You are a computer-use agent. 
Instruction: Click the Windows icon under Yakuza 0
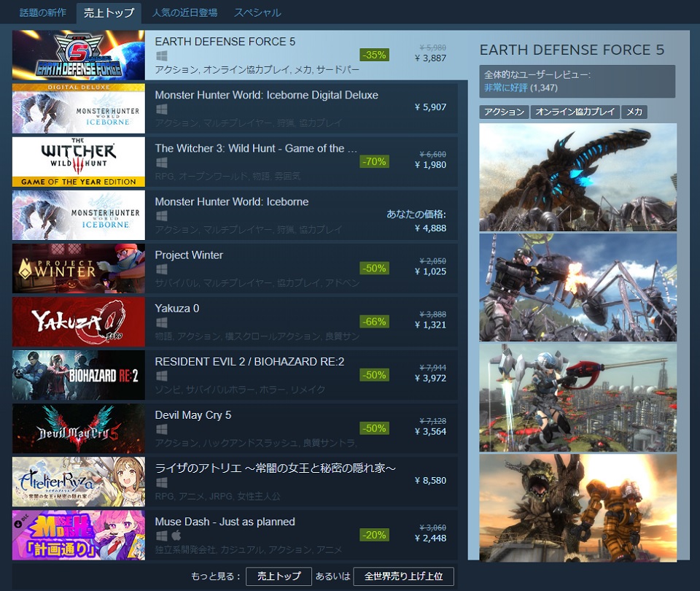tap(161, 322)
